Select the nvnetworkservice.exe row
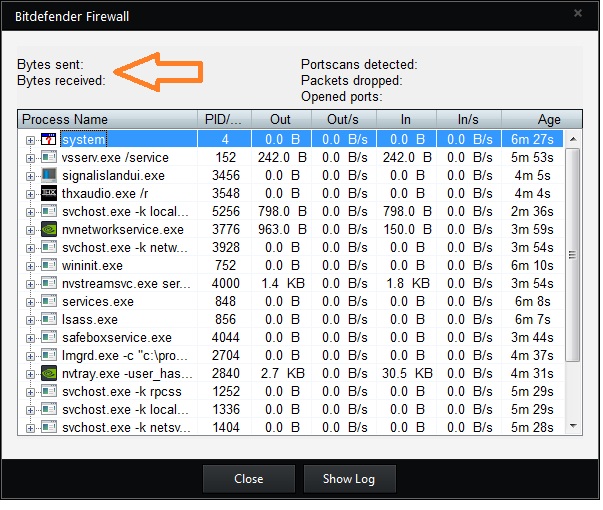The width and height of the screenshot is (603, 510). coord(290,230)
